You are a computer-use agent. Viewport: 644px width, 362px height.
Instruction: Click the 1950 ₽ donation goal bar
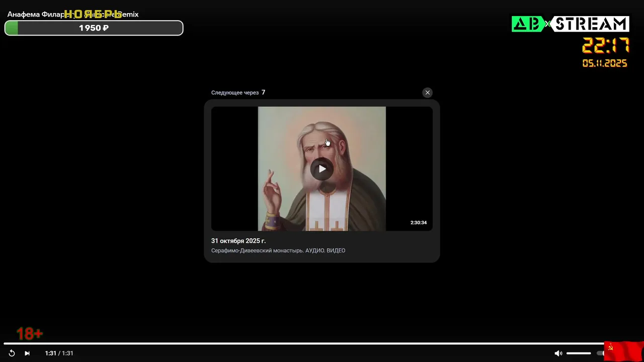coord(94,28)
